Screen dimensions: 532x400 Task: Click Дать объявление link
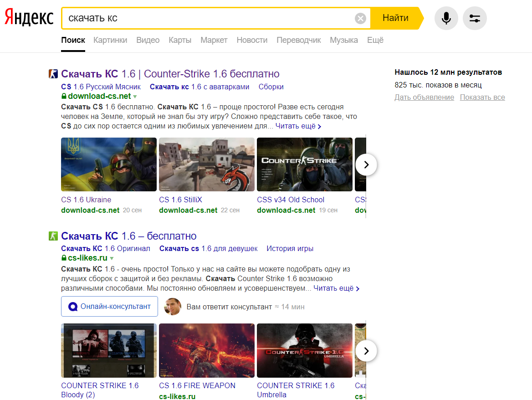click(x=424, y=97)
